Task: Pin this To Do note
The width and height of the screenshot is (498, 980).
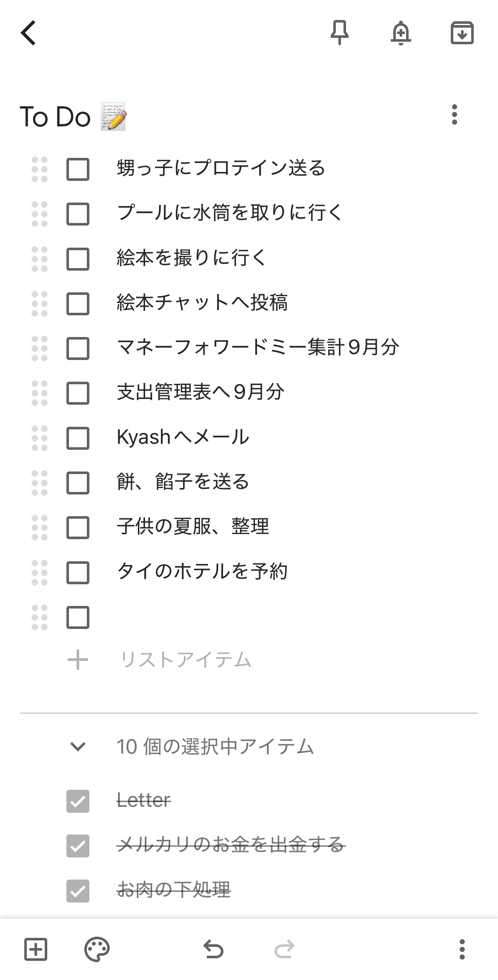Action: 339,33
